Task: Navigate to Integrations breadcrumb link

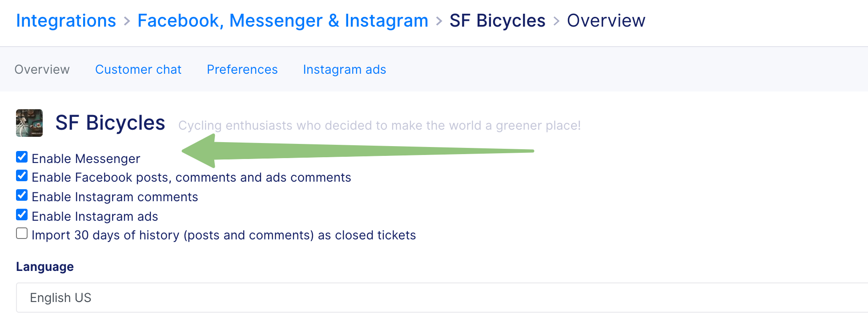Action: [66, 21]
